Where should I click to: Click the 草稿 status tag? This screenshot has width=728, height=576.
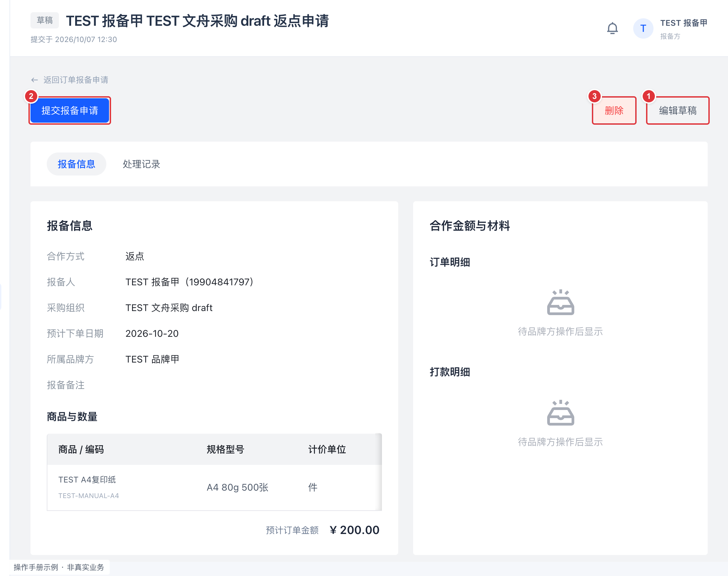pos(45,20)
